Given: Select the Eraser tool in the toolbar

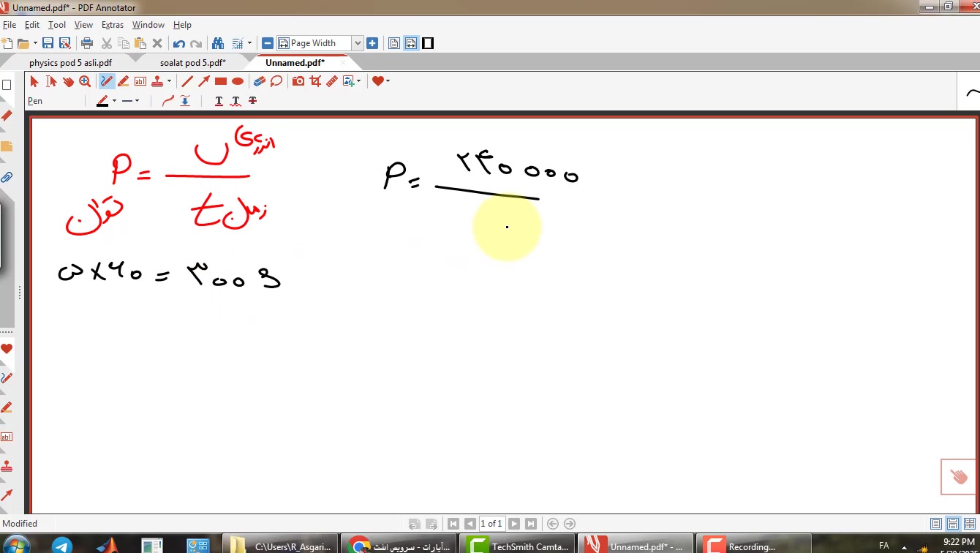Looking at the screenshot, I should [x=259, y=81].
